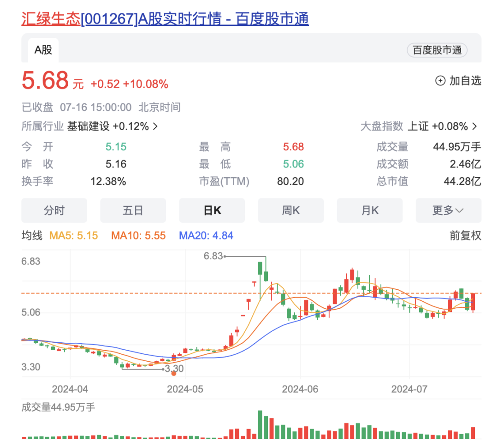Click the 昨收 value 5.16
The height and width of the screenshot is (448, 498).
(116, 164)
